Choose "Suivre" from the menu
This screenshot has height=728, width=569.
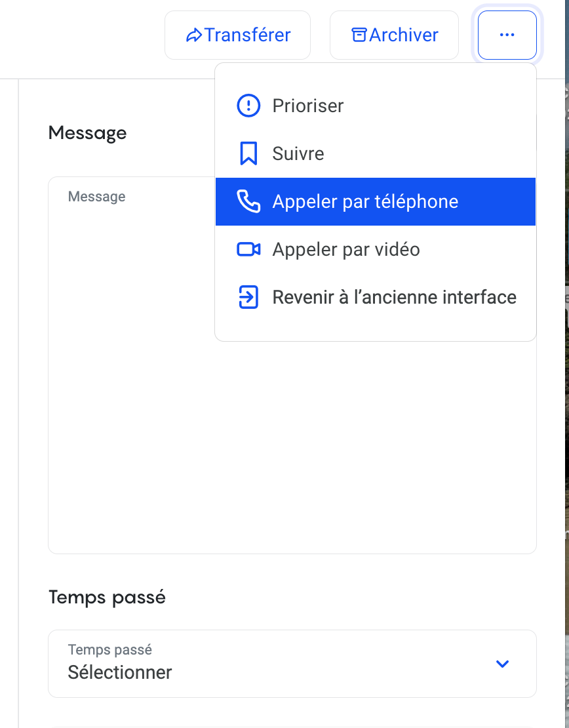pyautogui.click(x=298, y=154)
